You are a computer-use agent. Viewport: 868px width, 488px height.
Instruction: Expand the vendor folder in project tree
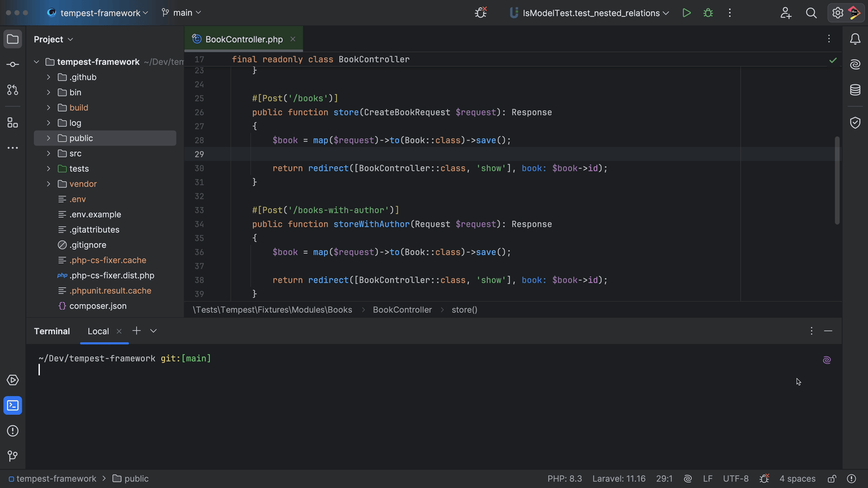point(49,184)
